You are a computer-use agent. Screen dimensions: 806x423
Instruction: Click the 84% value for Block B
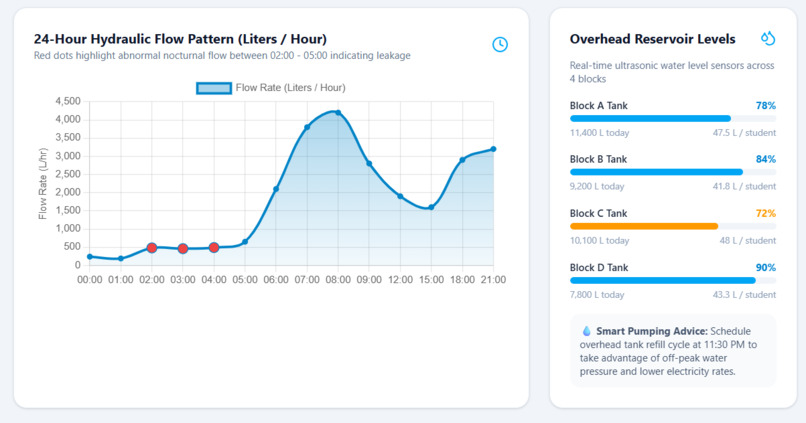765,159
